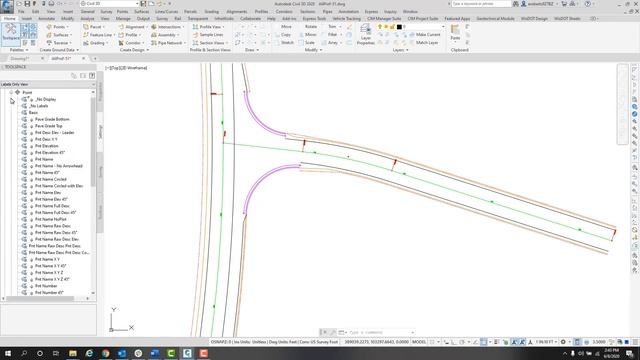Collapse the Point tree node
Screen dimensions: 640x360
[x=11, y=93]
